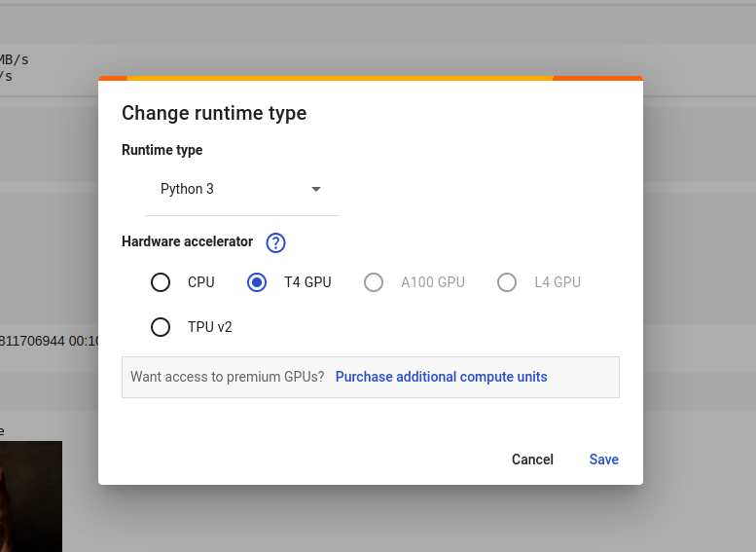Open the hardware accelerator help icon
Image resolution: width=756 pixels, height=552 pixels.
[275, 242]
